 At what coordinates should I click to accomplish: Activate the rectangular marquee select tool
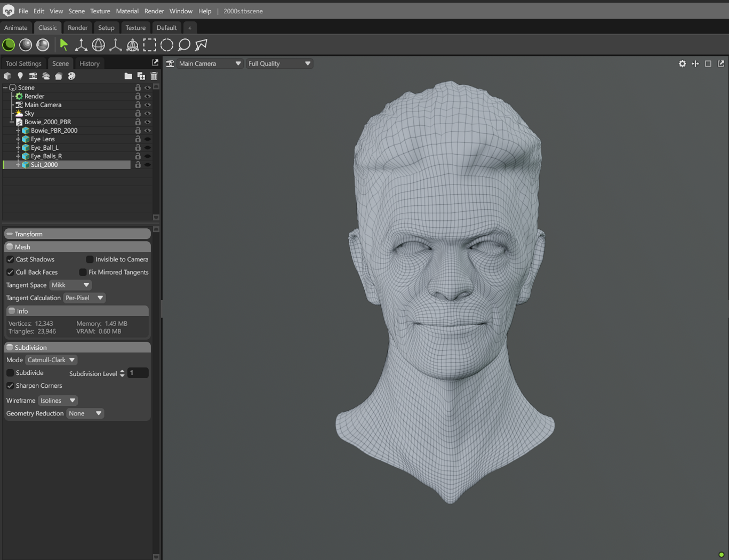coord(150,45)
